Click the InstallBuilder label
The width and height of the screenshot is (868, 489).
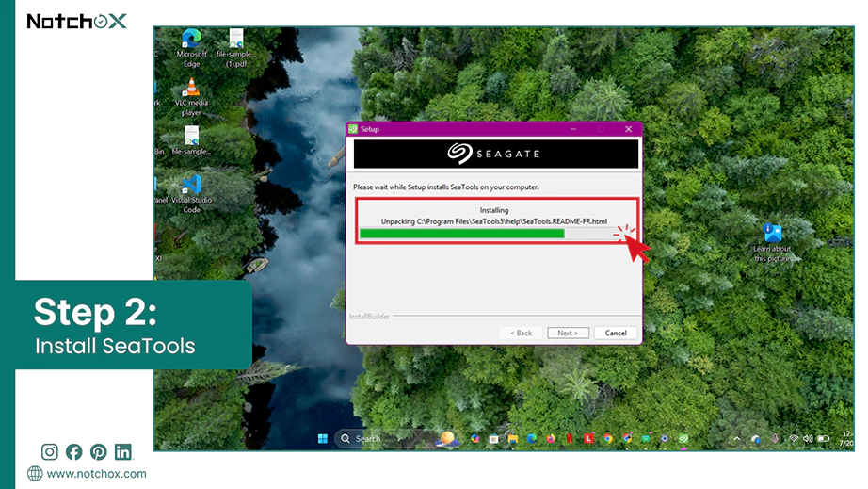pos(369,317)
